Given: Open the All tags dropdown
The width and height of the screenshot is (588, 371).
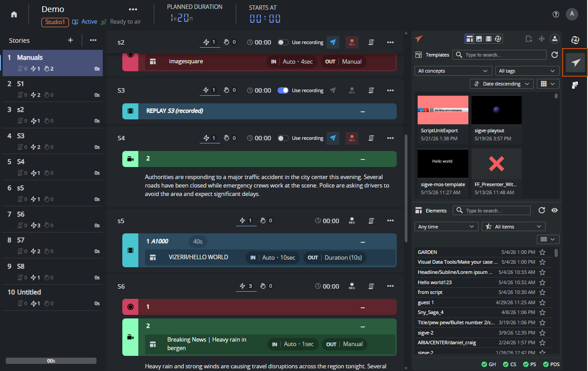Looking at the screenshot, I should [527, 71].
